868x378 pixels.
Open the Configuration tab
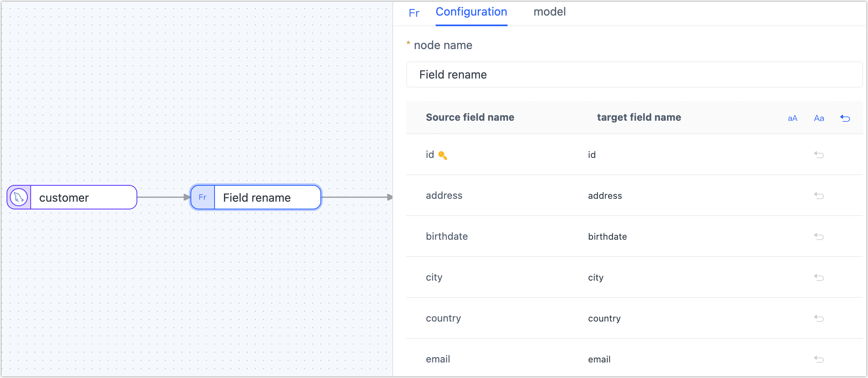point(471,12)
